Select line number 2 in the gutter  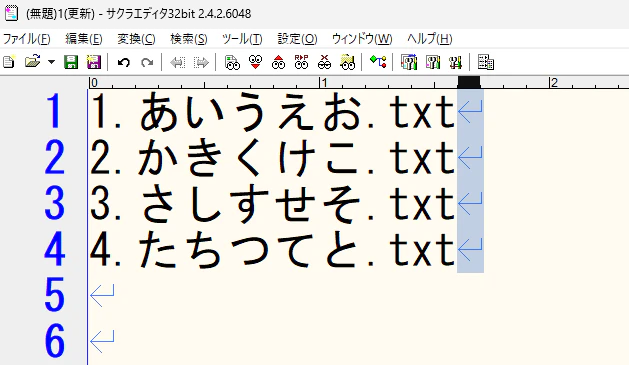click(x=54, y=157)
